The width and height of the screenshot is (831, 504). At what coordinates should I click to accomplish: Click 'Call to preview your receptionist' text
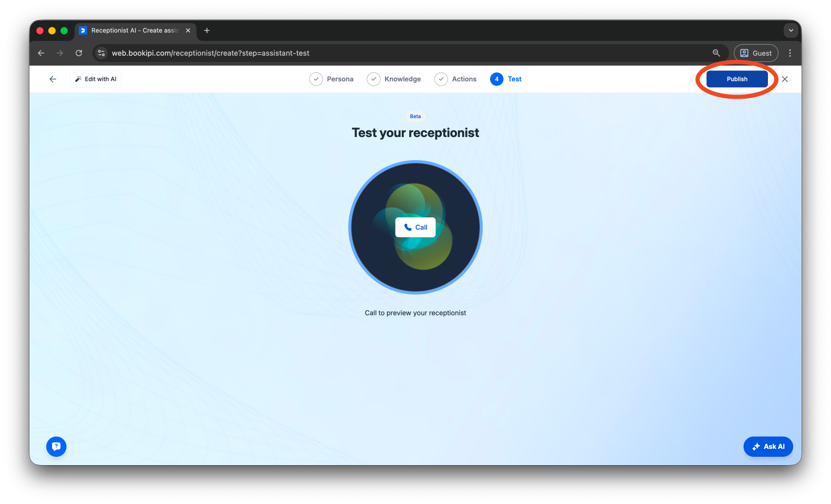point(415,313)
